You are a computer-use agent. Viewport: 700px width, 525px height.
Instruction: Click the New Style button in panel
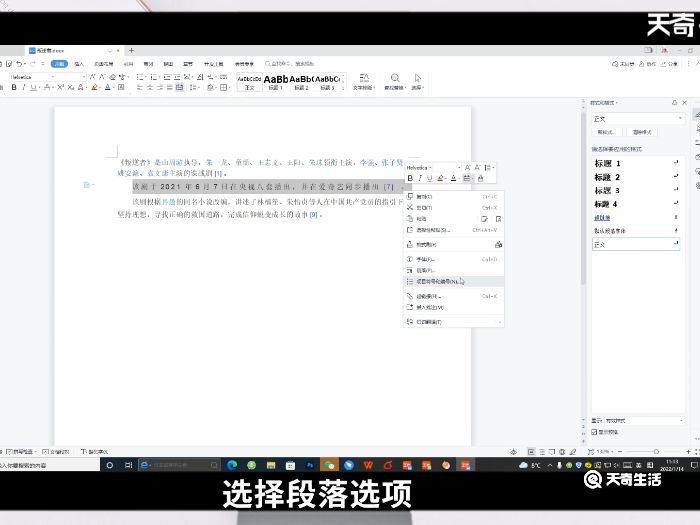pyautogui.click(x=607, y=132)
